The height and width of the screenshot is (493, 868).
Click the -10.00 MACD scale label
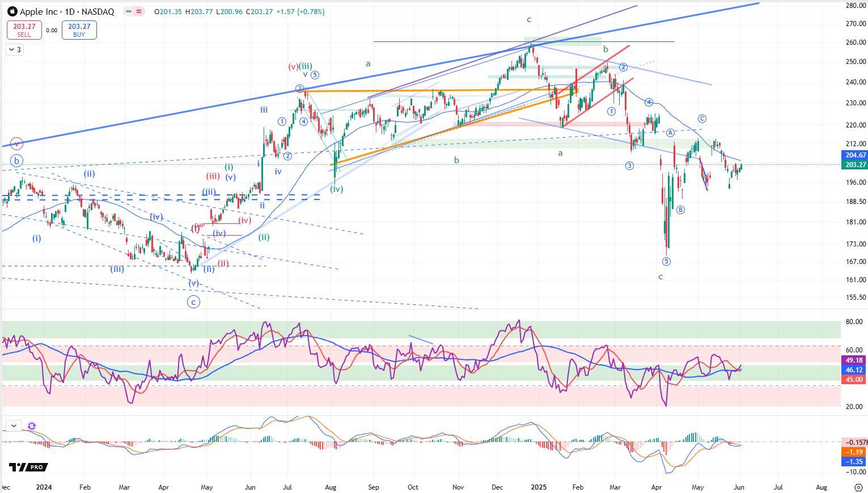click(854, 471)
